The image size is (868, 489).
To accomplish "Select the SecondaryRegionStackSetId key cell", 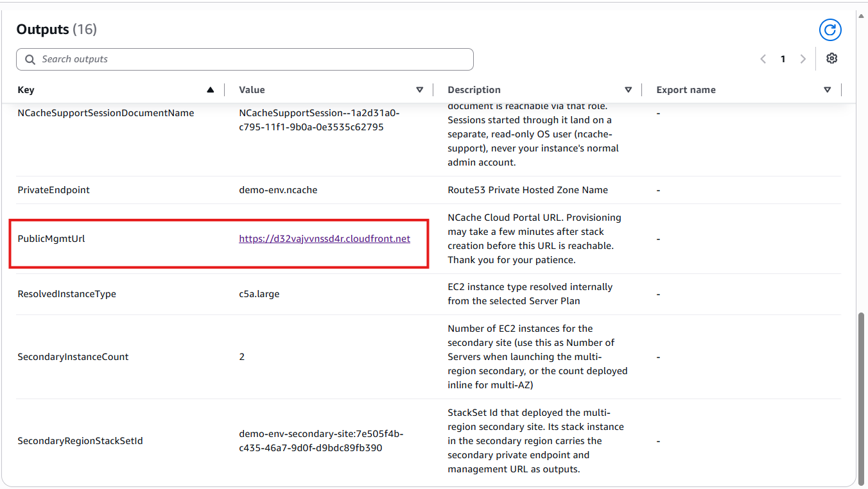I will tap(80, 441).
